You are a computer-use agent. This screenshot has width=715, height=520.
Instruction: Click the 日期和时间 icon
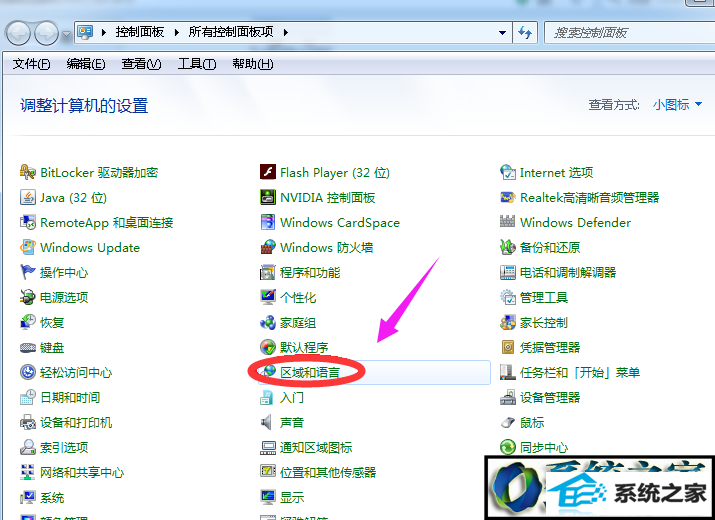27,397
